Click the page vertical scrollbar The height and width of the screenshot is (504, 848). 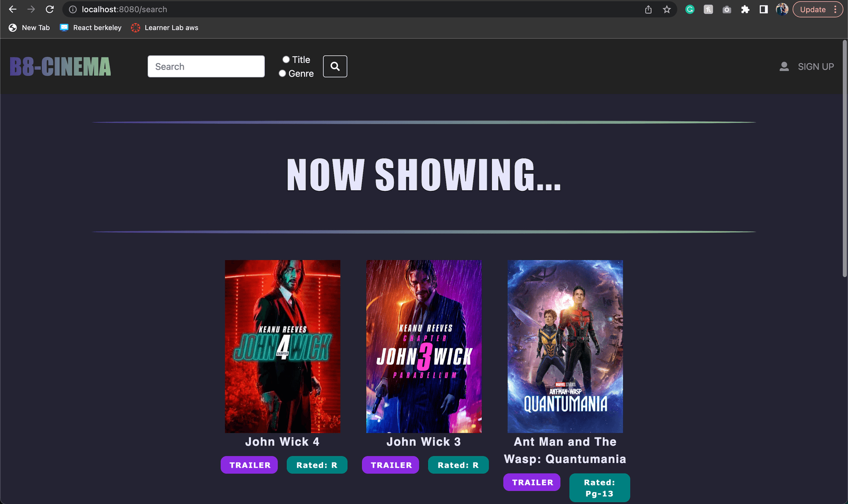click(x=845, y=158)
